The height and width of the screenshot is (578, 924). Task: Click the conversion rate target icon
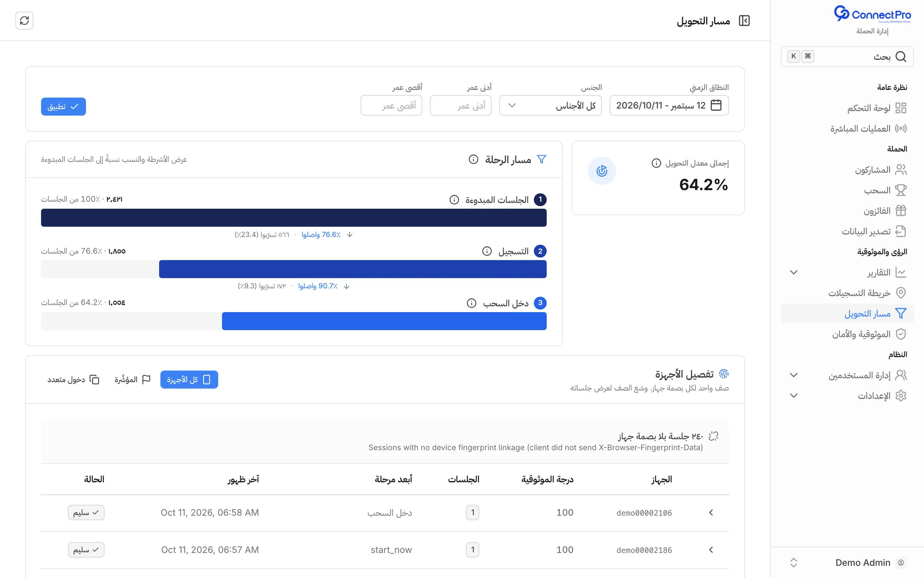tap(602, 171)
